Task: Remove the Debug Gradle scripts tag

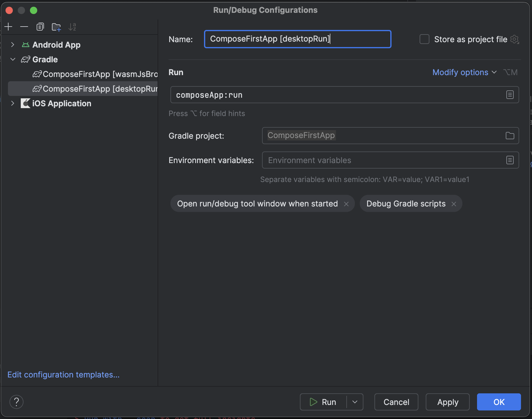Action: 454,204
